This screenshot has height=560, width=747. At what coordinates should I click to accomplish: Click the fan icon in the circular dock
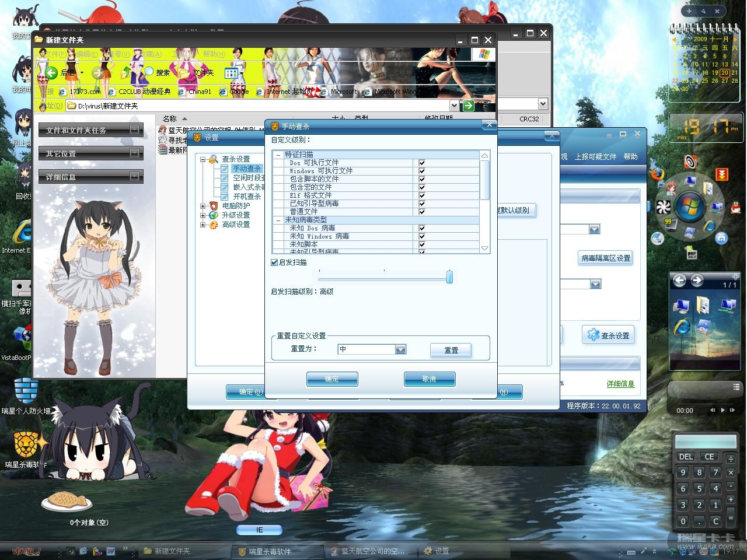point(663,207)
